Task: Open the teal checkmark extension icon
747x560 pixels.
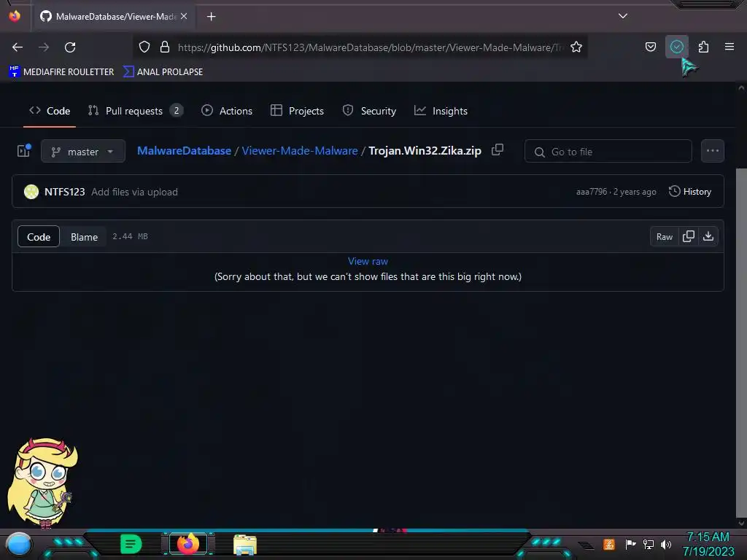Action: click(x=676, y=47)
